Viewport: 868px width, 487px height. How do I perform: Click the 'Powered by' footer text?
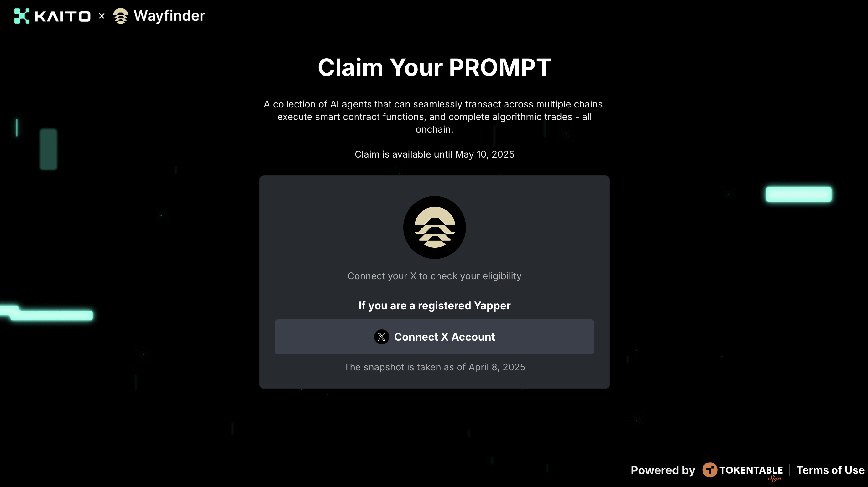(x=663, y=470)
